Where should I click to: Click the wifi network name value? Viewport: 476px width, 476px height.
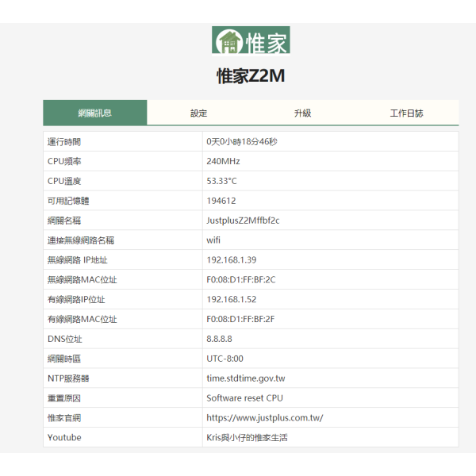coord(213,240)
